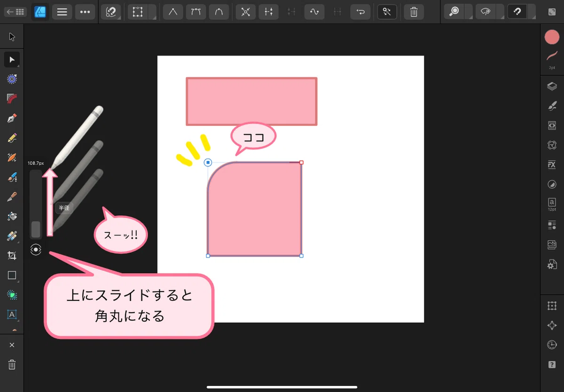This screenshot has width=564, height=392.
Task: Click the zoom magnifier button
Action: [x=454, y=12]
